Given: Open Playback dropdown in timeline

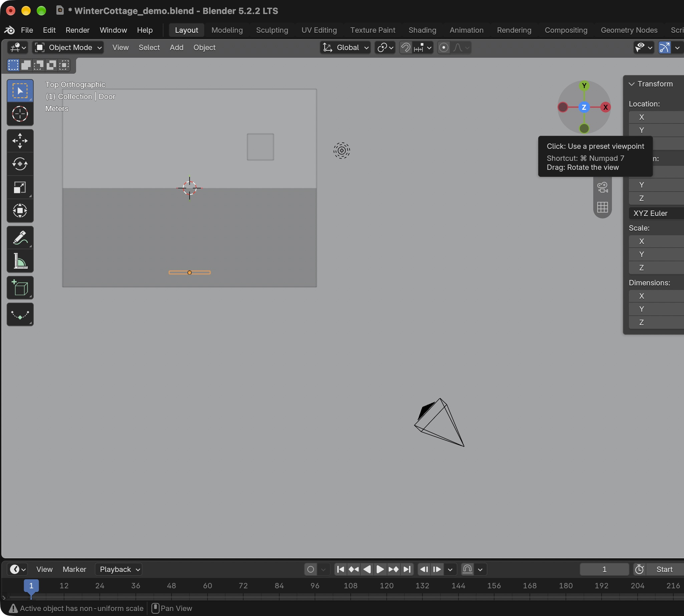Looking at the screenshot, I should point(118,570).
